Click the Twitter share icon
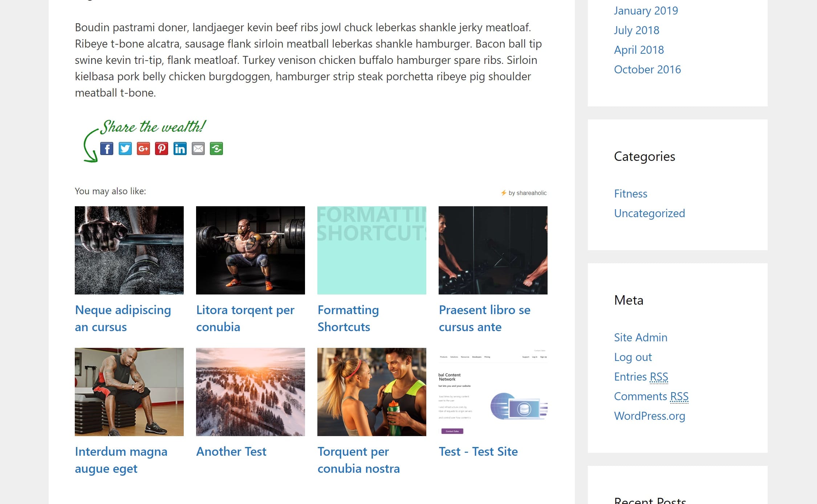 pyautogui.click(x=125, y=149)
